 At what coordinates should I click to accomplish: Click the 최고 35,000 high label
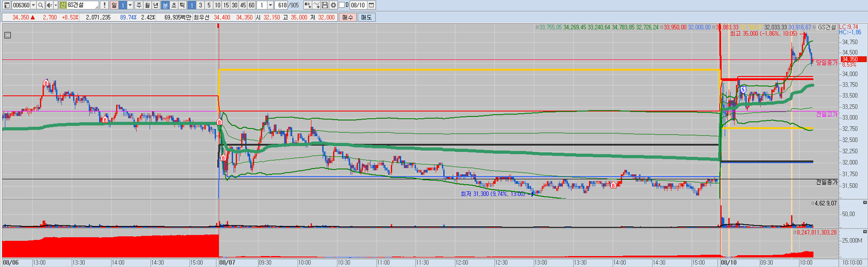pos(763,33)
